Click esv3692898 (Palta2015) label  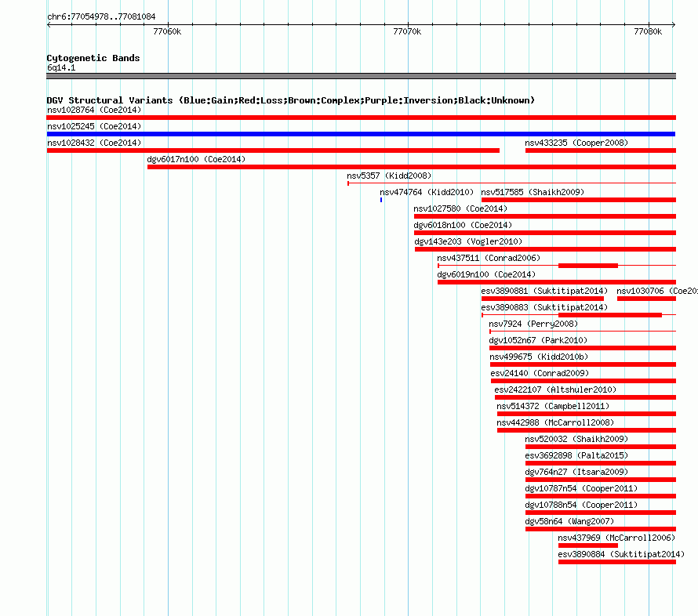[x=576, y=455]
